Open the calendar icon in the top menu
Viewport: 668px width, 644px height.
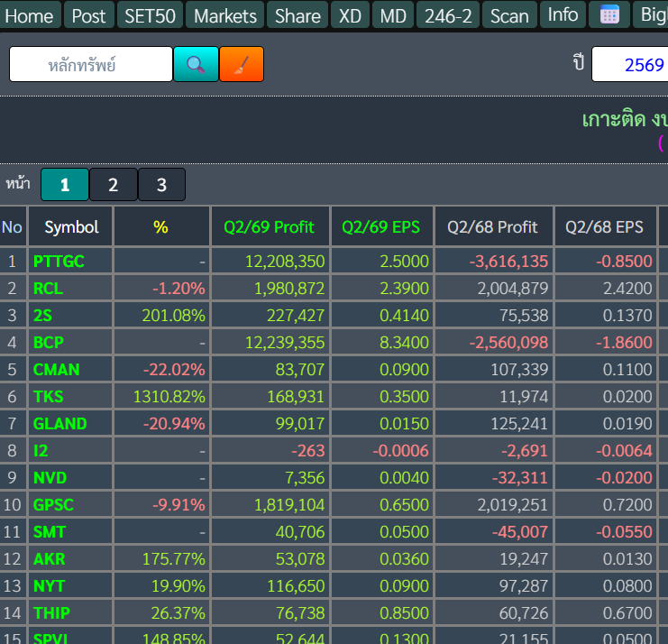[609, 15]
